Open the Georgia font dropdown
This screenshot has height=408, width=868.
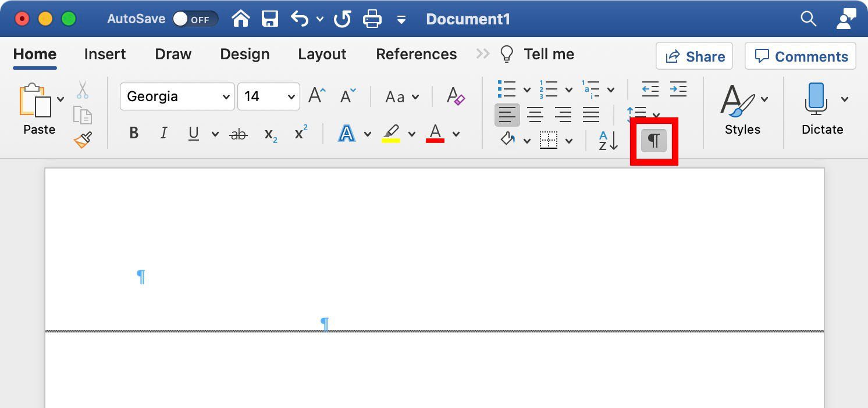[x=177, y=96]
